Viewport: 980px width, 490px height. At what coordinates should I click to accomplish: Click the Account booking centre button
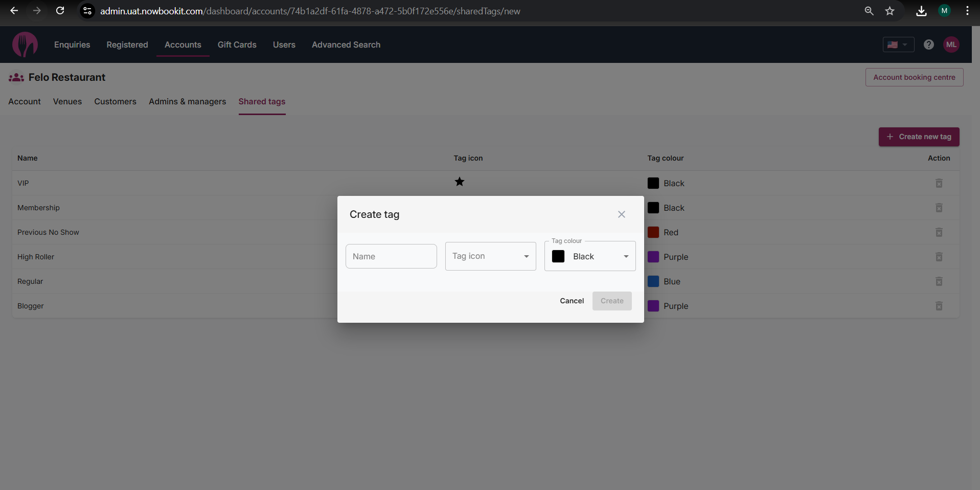(x=914, y=77)
